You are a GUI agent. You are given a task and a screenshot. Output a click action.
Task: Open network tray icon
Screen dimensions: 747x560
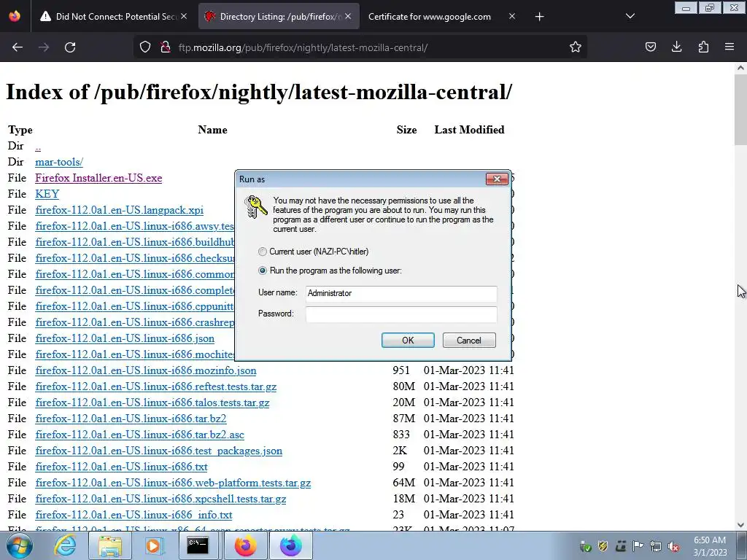coord(656,545)
